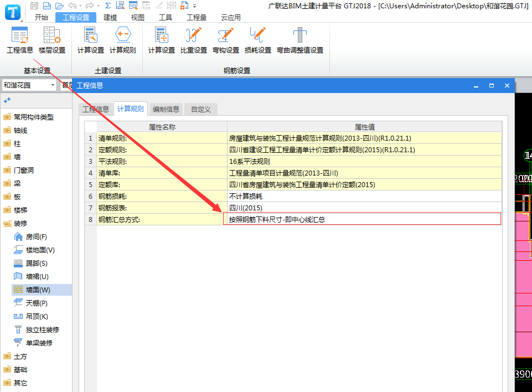Image resolution: width=532 pixels, height=392 pixels.
Task: Click the undo arrow icon
Action: [x=73, y=6]
